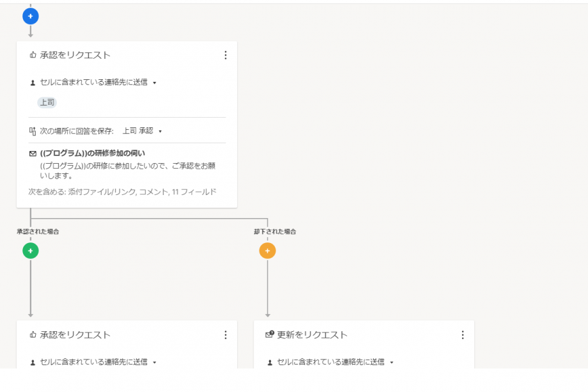
Task: Click the thumbs-up icon on the first 承認をリクエスト card
Action: pyautogui.click(x=33, y=56)
